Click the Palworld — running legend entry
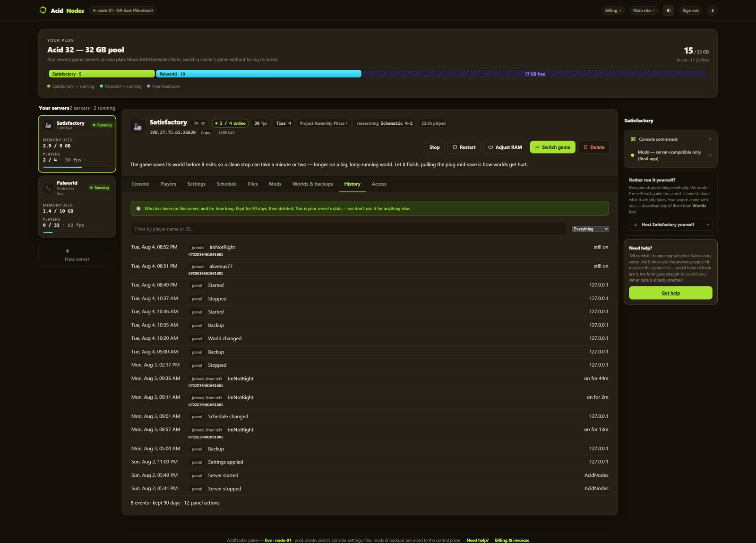756x543 pixels. [121, 86]
